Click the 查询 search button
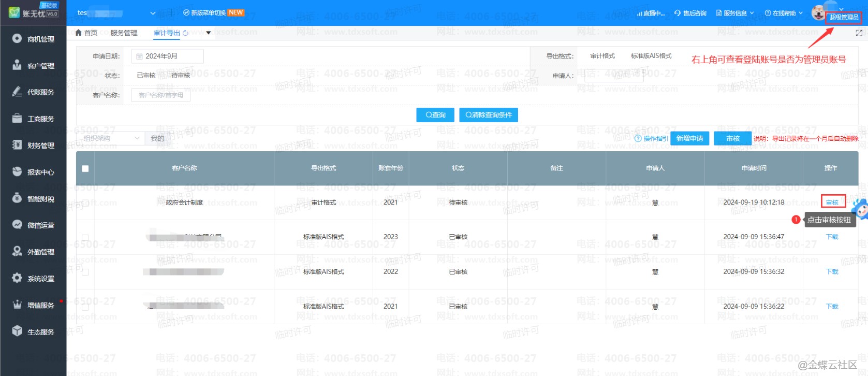Viewport: 868px width, 376px height. pos(435,115)
